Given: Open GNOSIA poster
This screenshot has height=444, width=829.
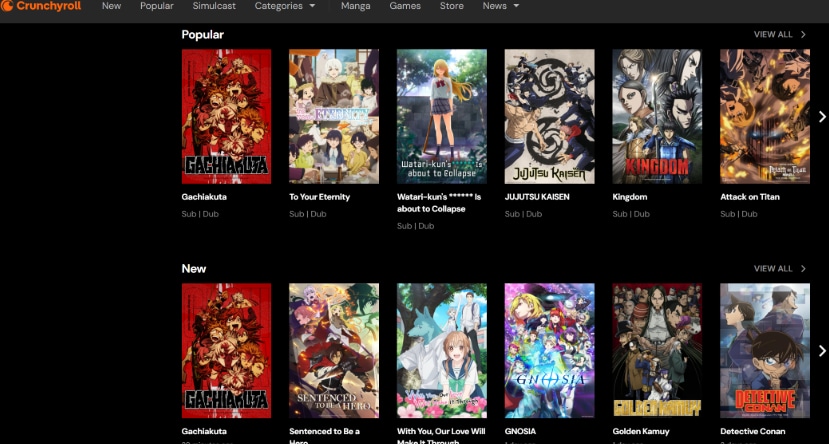Looking at the screenshot, I should [x=550, y=350].
